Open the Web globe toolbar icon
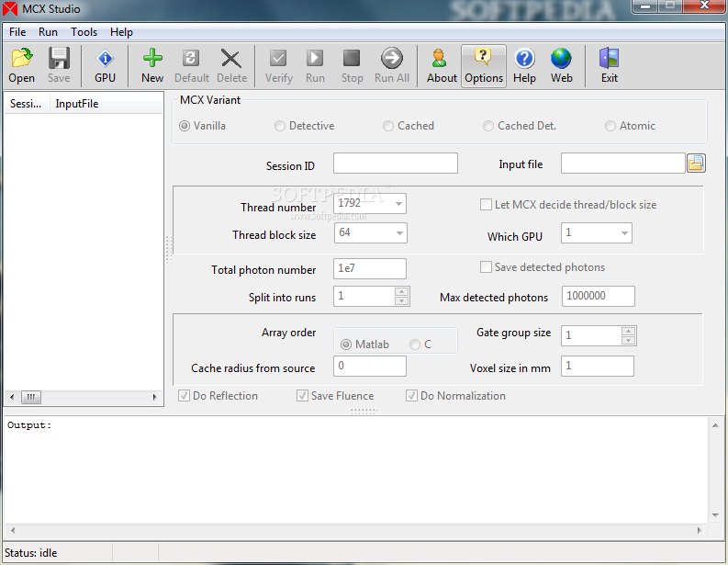Screen dimensions: 728x565 [561, 65]
